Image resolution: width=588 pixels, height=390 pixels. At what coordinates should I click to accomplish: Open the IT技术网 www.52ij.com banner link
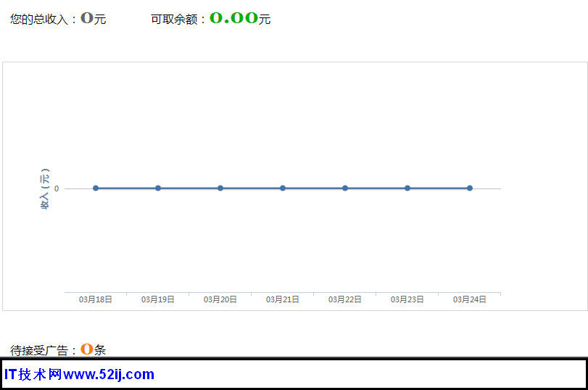click(79, 375)
